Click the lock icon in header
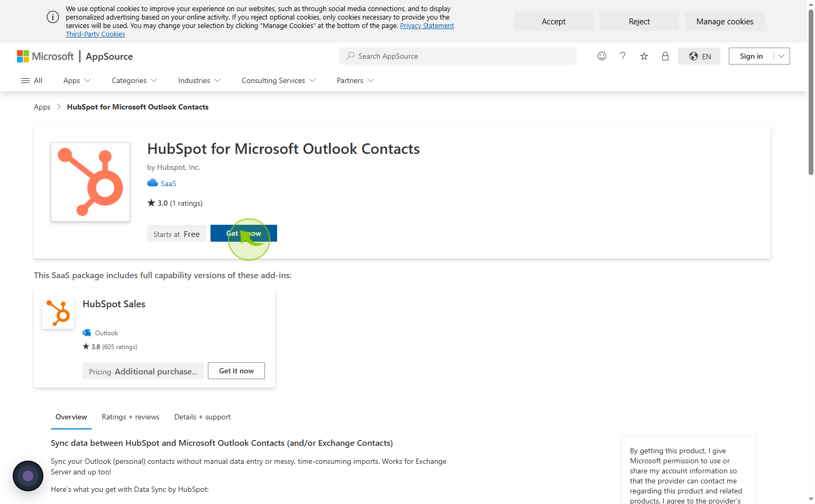 (665, 56)
